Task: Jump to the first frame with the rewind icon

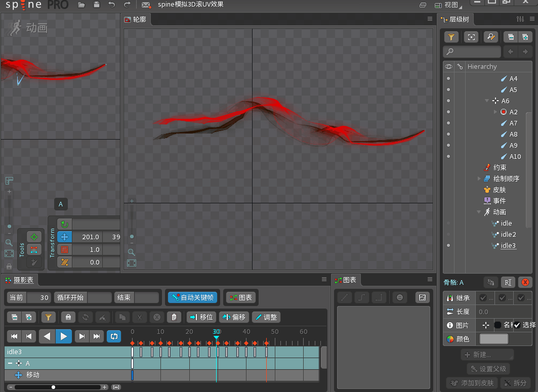Action: point(15,336)
